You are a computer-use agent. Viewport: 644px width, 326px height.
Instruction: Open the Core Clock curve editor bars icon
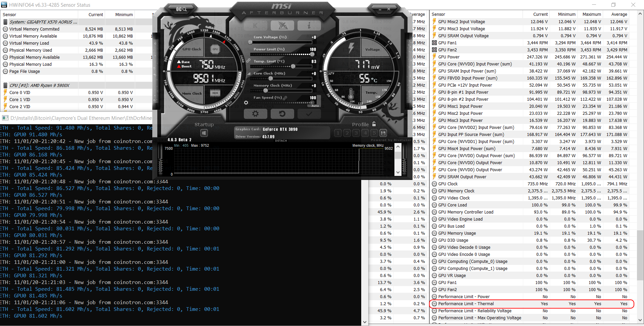249,74
